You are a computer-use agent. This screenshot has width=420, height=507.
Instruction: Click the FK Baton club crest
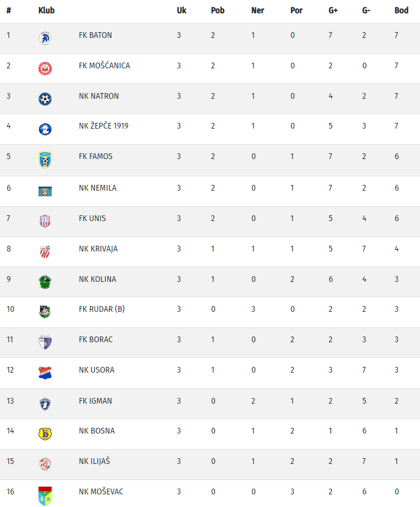click(45, 38)
